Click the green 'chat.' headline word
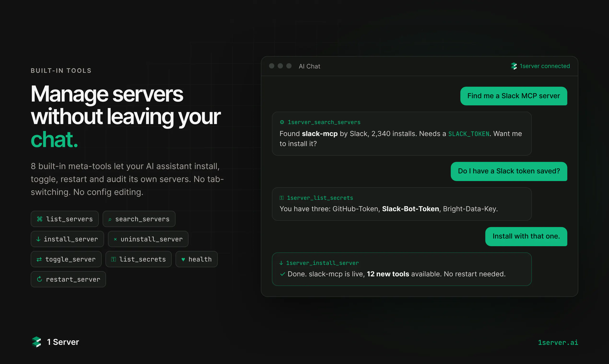609x364 pixels. 54,140
